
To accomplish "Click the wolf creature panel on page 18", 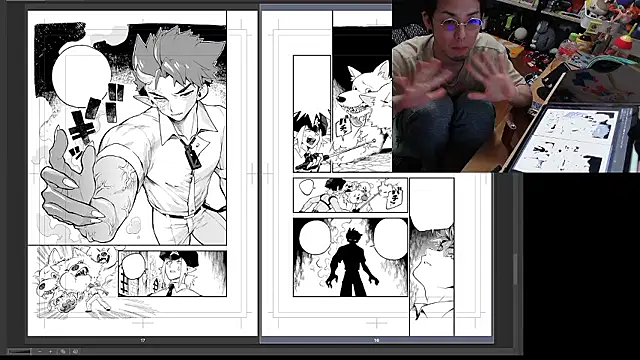I will tap(362, 99).
